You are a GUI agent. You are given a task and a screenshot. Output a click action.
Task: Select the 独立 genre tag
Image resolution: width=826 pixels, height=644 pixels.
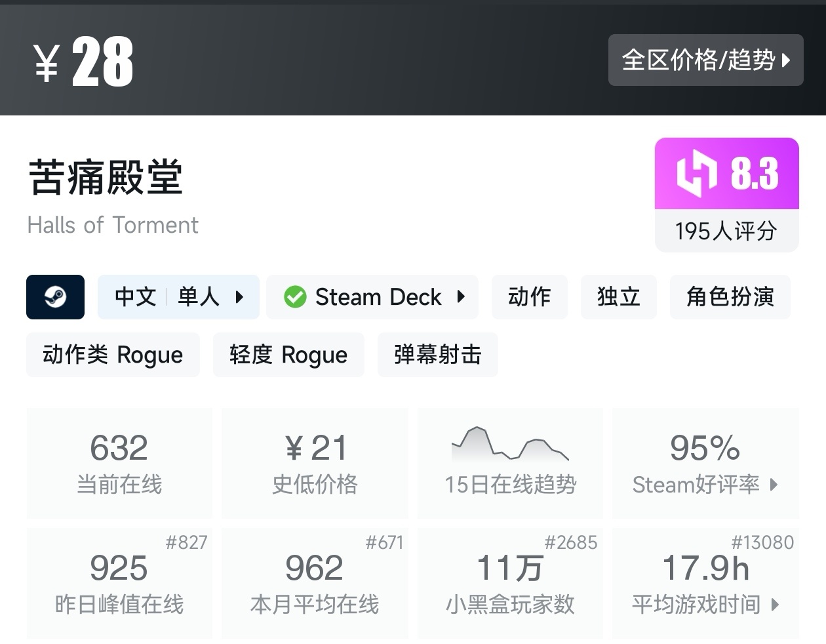click(618, 297)
